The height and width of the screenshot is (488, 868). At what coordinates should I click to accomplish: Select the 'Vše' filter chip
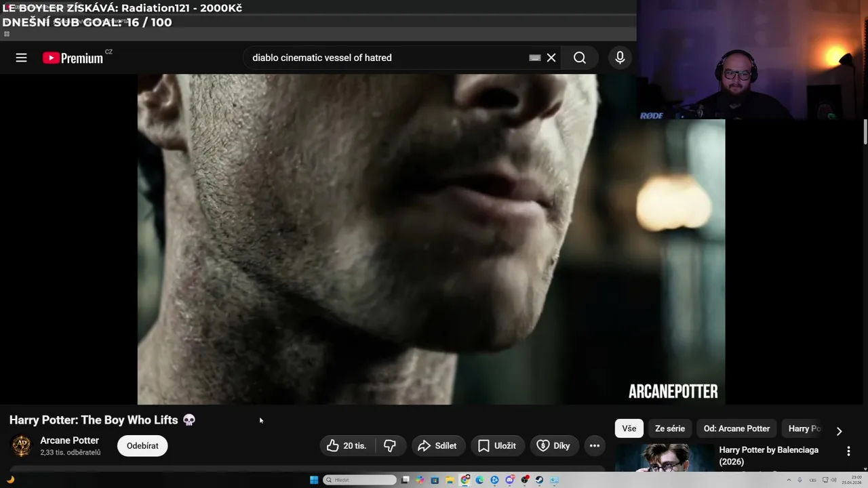tap(629, 428)
